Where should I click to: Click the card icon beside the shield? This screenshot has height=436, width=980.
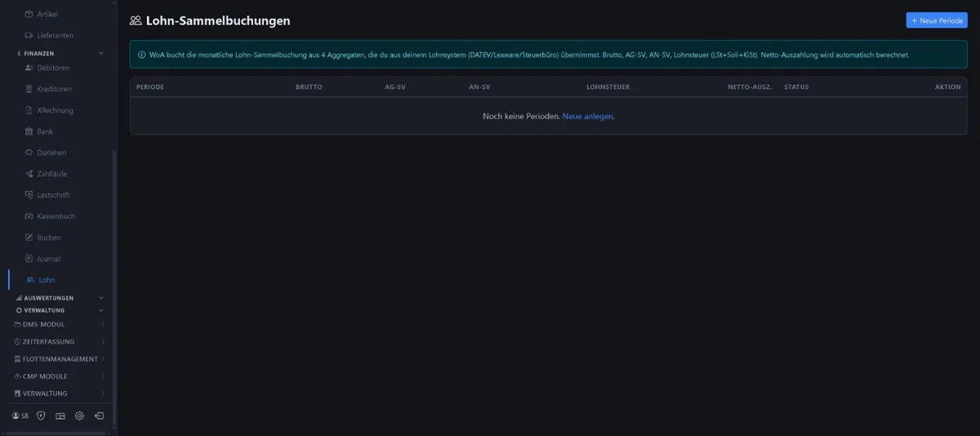tap(60, 416)
